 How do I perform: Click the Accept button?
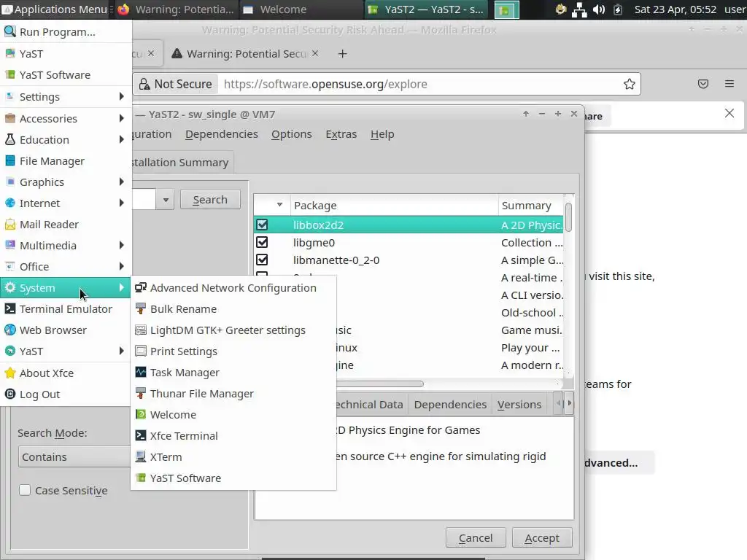click(x=542, y=537)
